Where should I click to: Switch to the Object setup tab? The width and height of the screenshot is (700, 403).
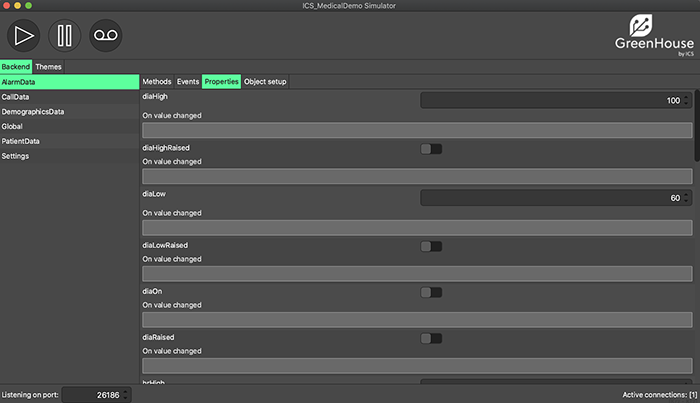[265, 81]
